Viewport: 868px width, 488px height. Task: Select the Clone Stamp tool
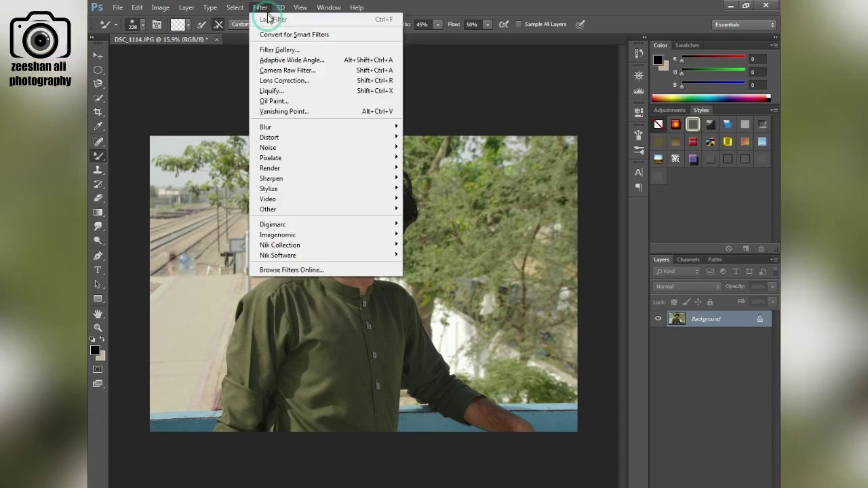point(98,169)
